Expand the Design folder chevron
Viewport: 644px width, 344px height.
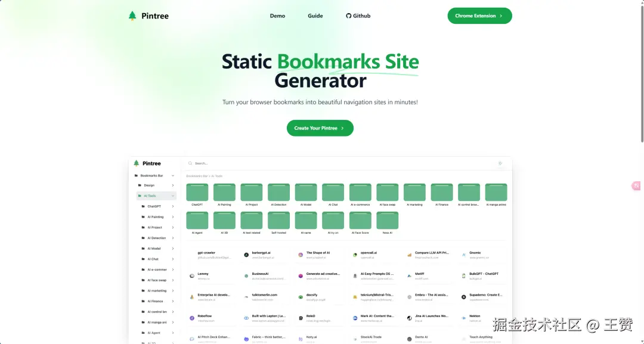tap(172, 185)
